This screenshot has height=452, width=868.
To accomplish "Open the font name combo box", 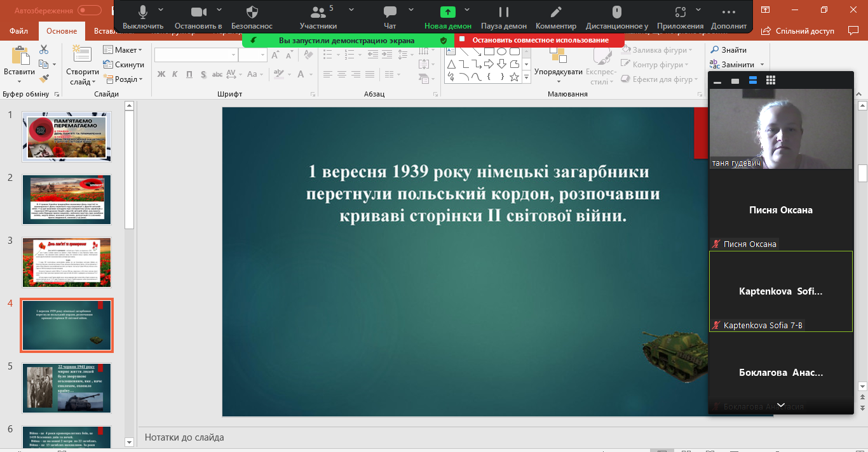I will (196, 55).
